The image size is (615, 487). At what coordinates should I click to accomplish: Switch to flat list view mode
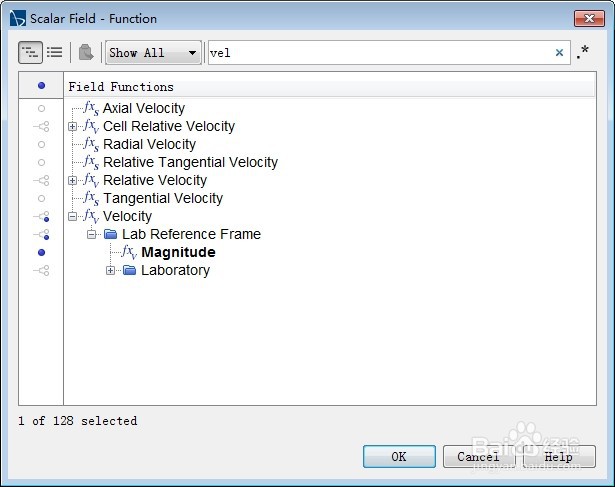click(55, 53)
